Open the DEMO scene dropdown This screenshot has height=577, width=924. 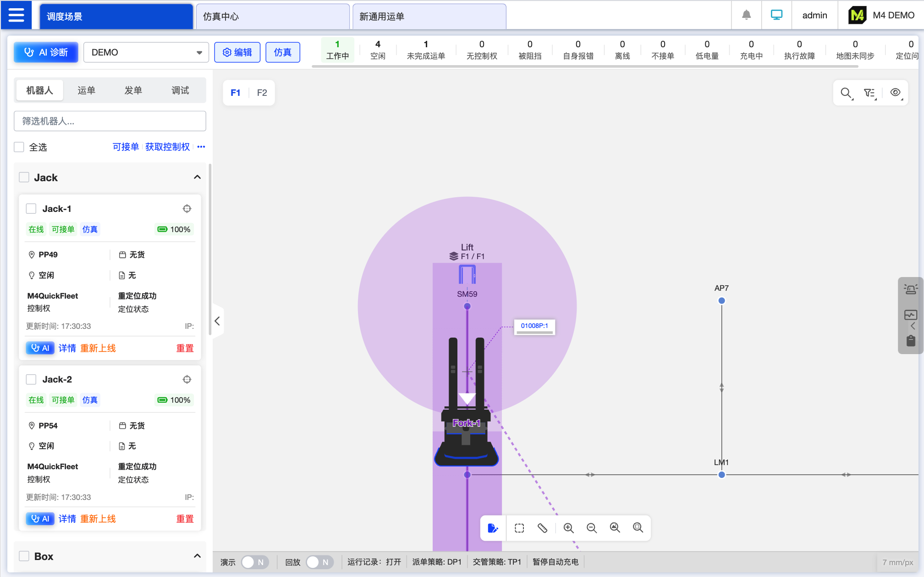click(x=146, y=52)
